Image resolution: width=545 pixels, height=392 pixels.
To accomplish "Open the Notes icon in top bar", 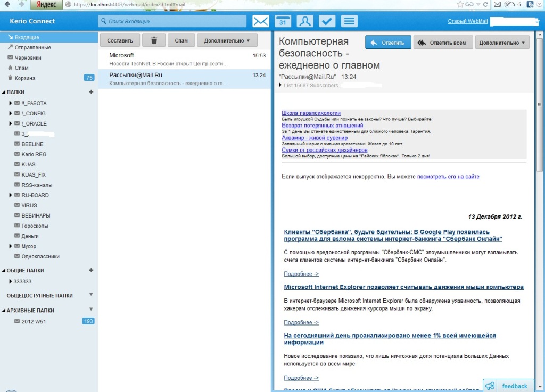I will point(349,21).
